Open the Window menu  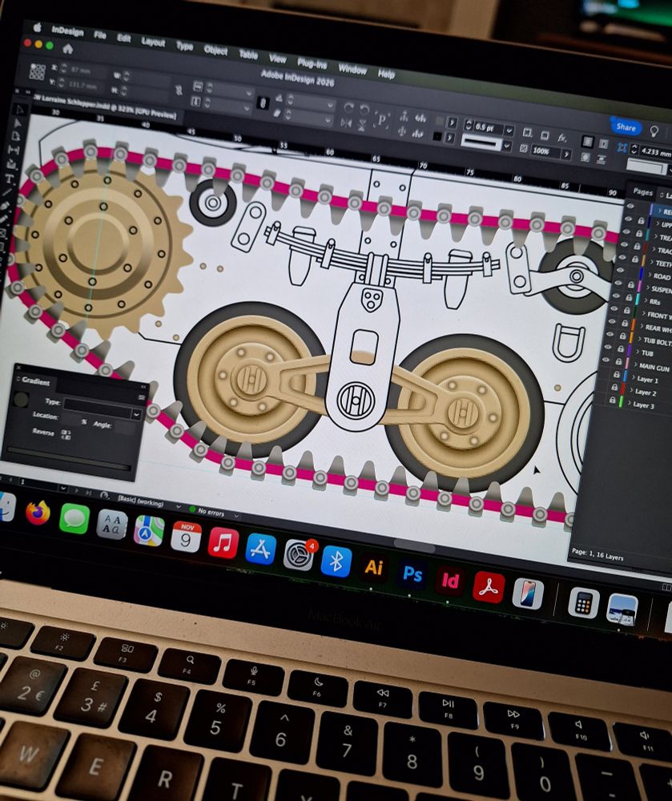352,69
